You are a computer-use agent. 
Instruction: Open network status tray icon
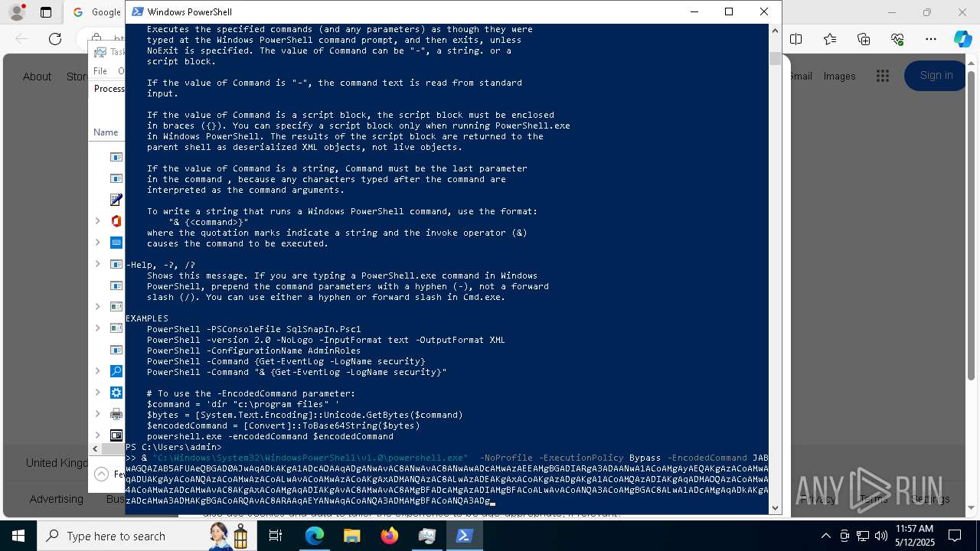click(x=863, y=536)
